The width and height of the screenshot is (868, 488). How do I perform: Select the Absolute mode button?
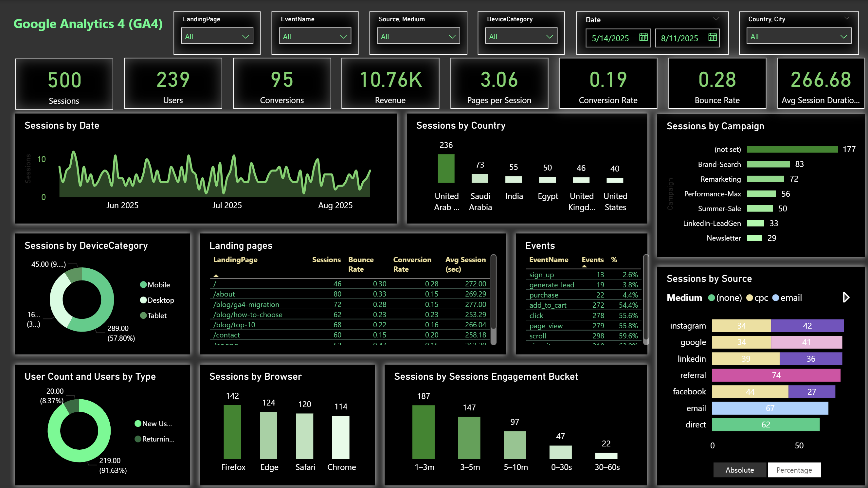[739, 470]
